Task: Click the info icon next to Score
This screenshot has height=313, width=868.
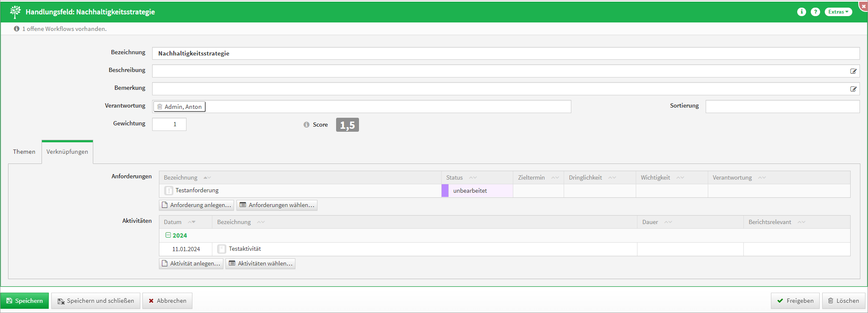Action: [x=306, y=125]
